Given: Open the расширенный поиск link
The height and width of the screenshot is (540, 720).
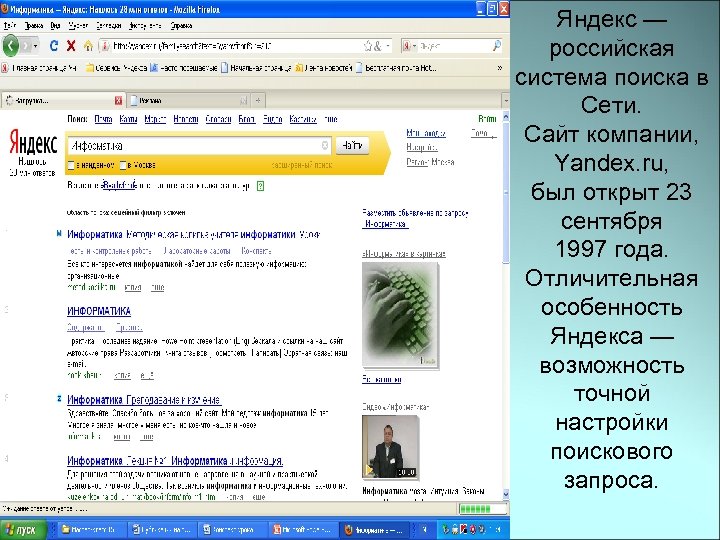Looking at the screenshot, I should (302, 165).
